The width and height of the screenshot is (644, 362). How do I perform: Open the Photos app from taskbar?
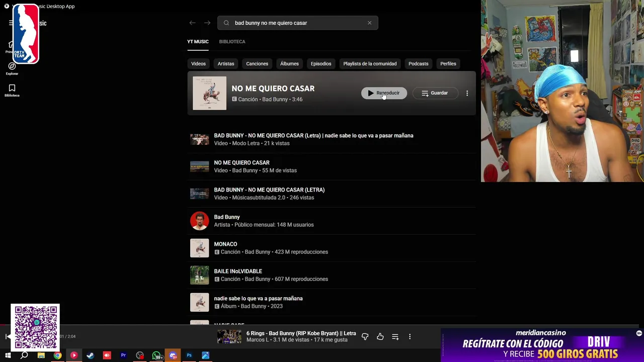tap(206, 355)
